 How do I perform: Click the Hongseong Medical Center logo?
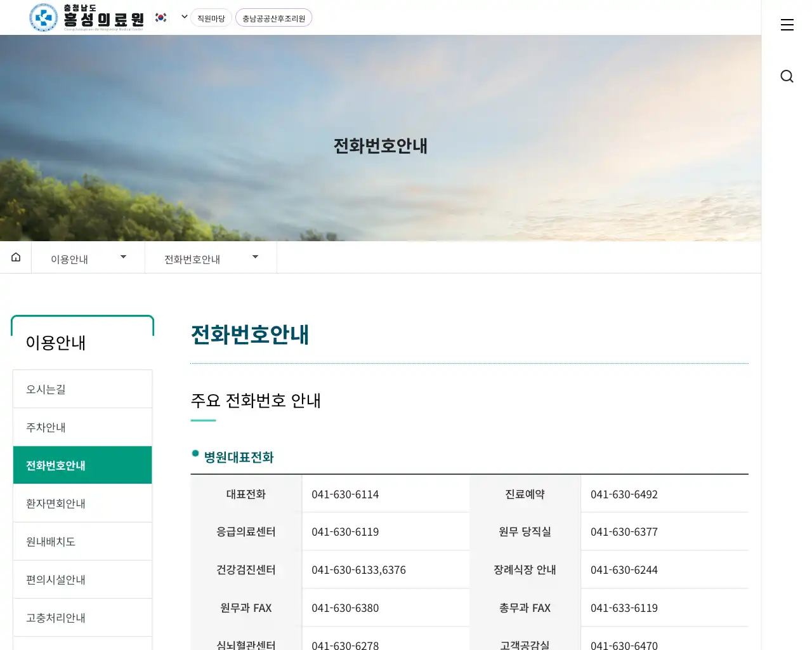coord(87,18)
